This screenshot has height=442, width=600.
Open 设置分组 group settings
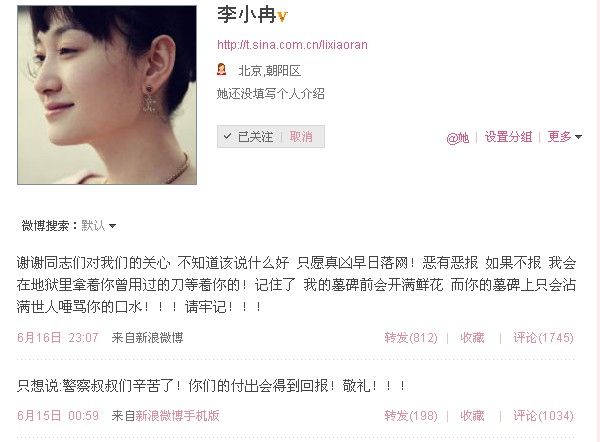[x=508, y=137]
